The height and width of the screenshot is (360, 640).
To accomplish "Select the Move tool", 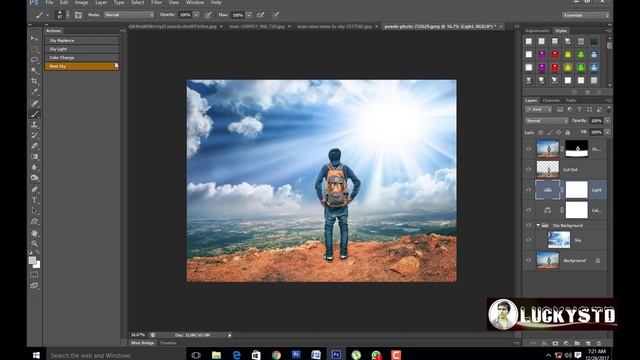I will (x=34, y=38).
